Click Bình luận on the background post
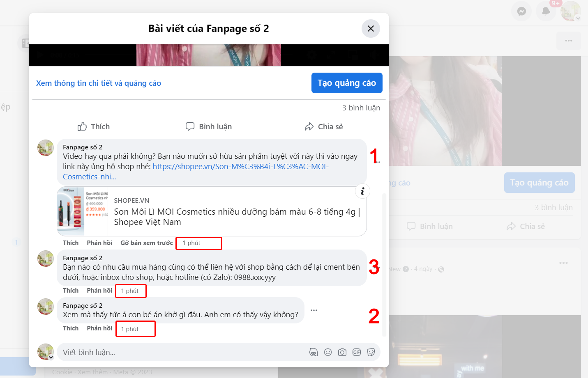Image resolution: width=588 pixels, height=378 pixels. click(x=430, y=227)
